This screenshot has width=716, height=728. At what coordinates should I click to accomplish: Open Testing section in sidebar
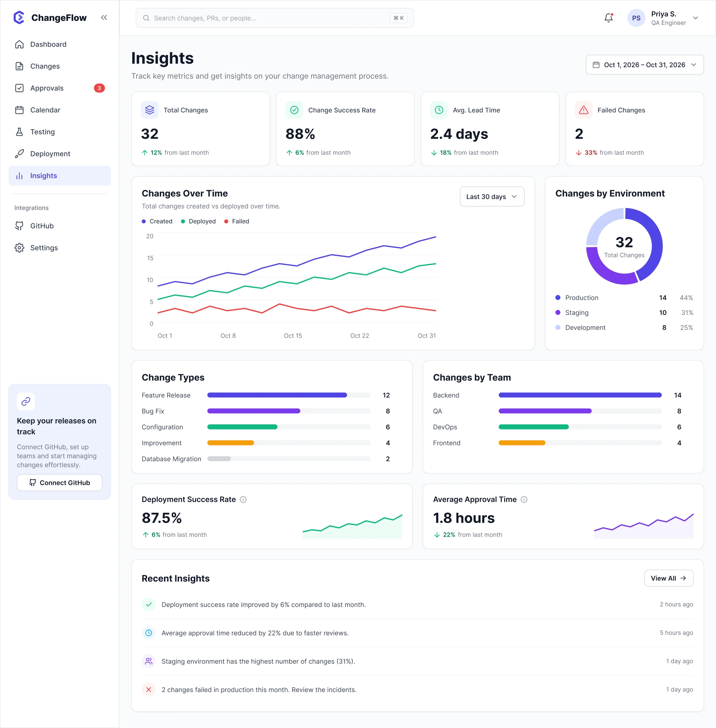click(60, 132)
